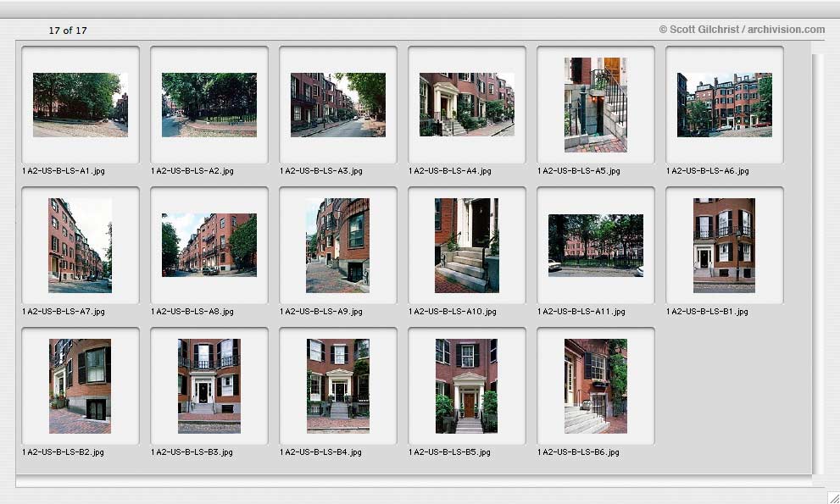This screenshot has width=840, height=504.
Task: Open thumbnail 1A2-US-B-LS-B2.jpg
Action: pyautogui.click(x=81, y=386)
